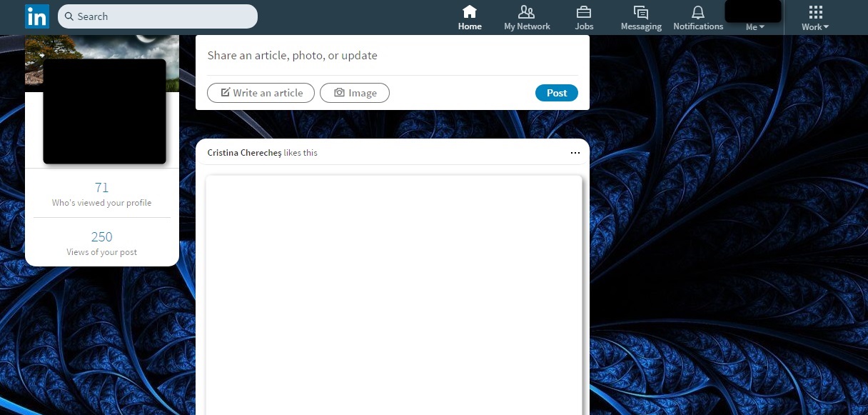Click the Post button
Image resolution: width=868 pixels, height=415 pixels.
coord(556,93)
